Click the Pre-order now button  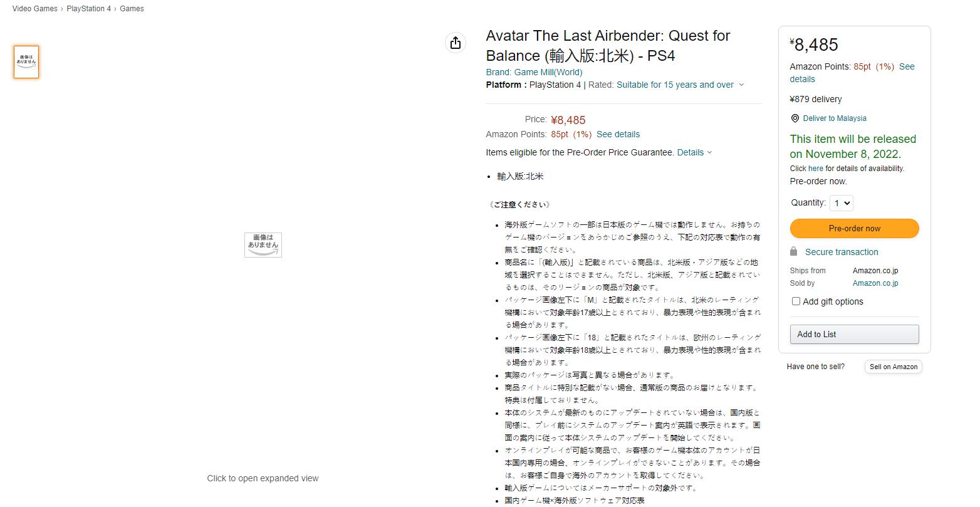[854, 228]
